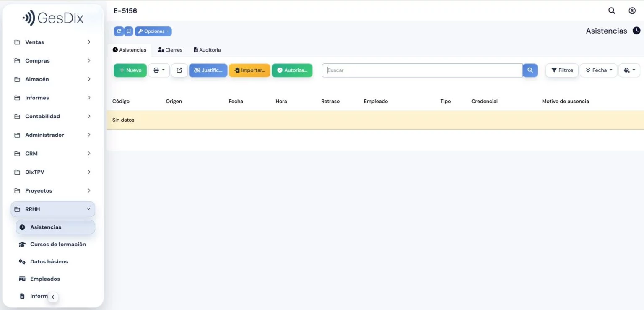This screenshot has width=644, height=310.
Task: Expand the Administrador menu
Action: [x=53, y=135]
